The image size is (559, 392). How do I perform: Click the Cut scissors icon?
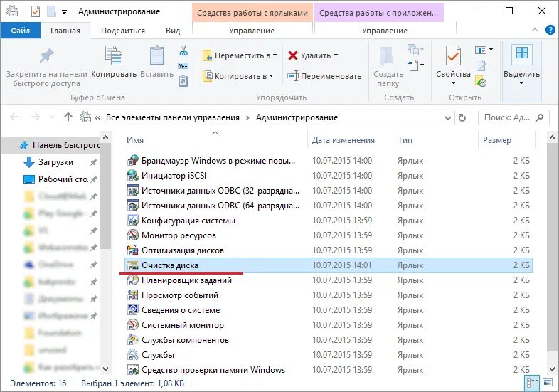click(x=183, y=51)
